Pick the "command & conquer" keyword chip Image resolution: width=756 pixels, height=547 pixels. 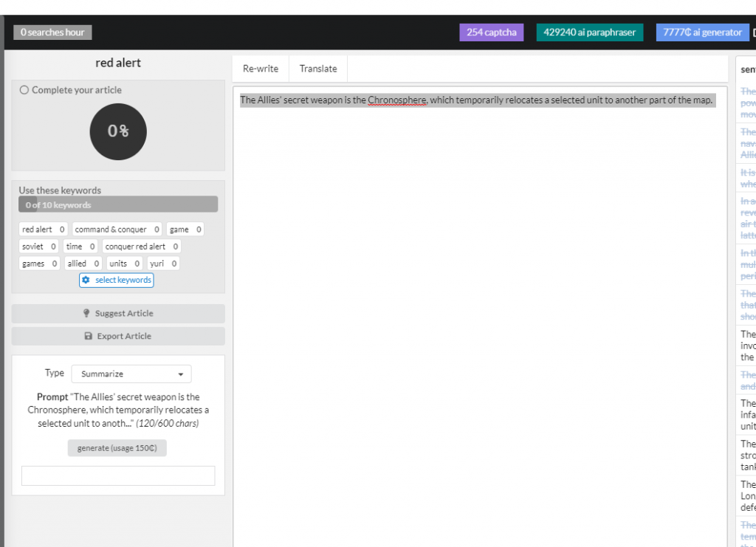click(x=117, y=230)
